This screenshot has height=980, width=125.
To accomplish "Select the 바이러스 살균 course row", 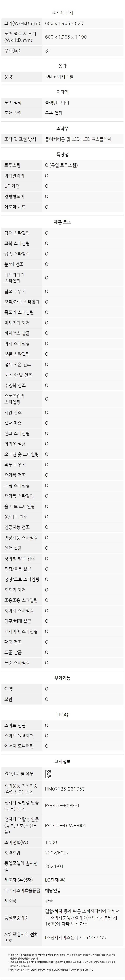I will [62, 333].
